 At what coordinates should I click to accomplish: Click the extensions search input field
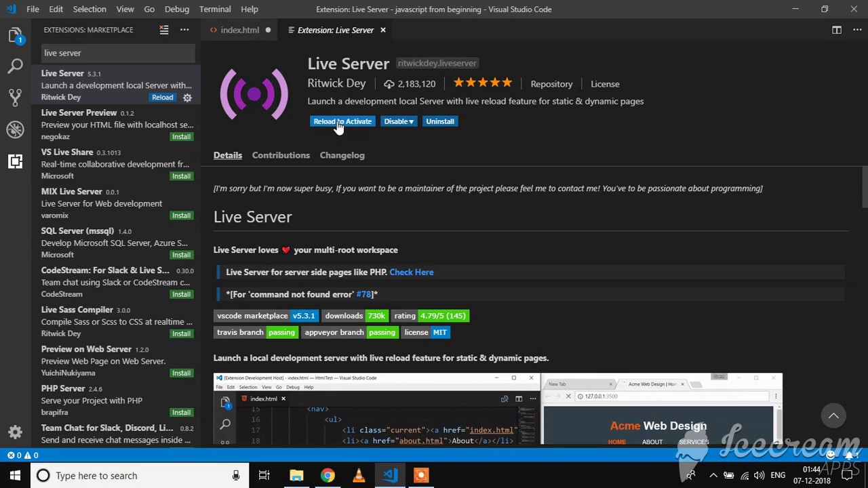pyautogui.click(x=118, y=53)
